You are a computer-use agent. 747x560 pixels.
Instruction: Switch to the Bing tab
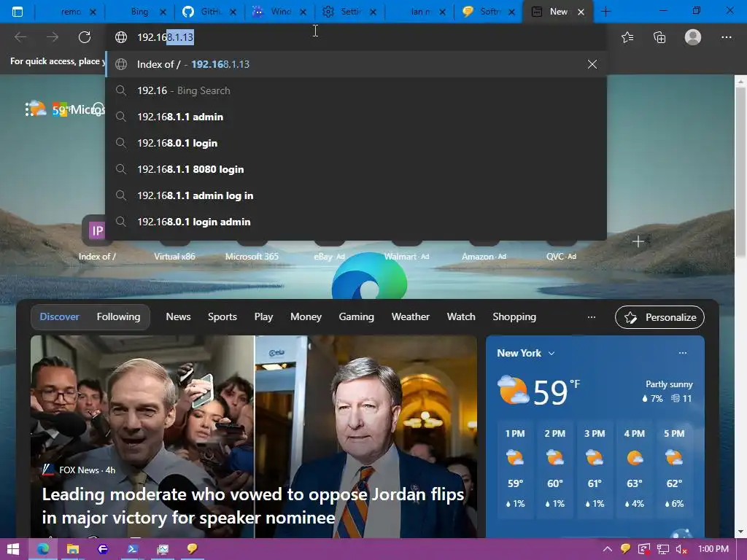(139, 12)
